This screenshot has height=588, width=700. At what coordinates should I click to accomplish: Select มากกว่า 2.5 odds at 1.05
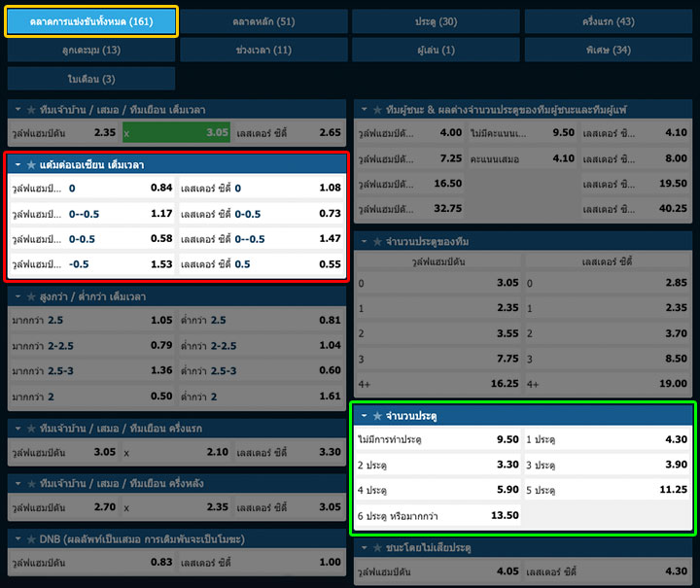[x=92, y=320]
